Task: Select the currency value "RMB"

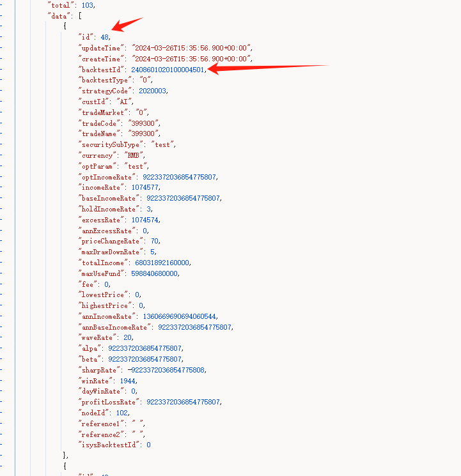Action: [134, 155]
